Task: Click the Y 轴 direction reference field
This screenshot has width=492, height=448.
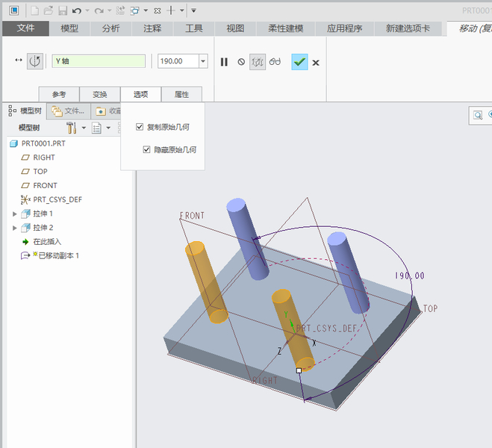Action: (99, 61)
